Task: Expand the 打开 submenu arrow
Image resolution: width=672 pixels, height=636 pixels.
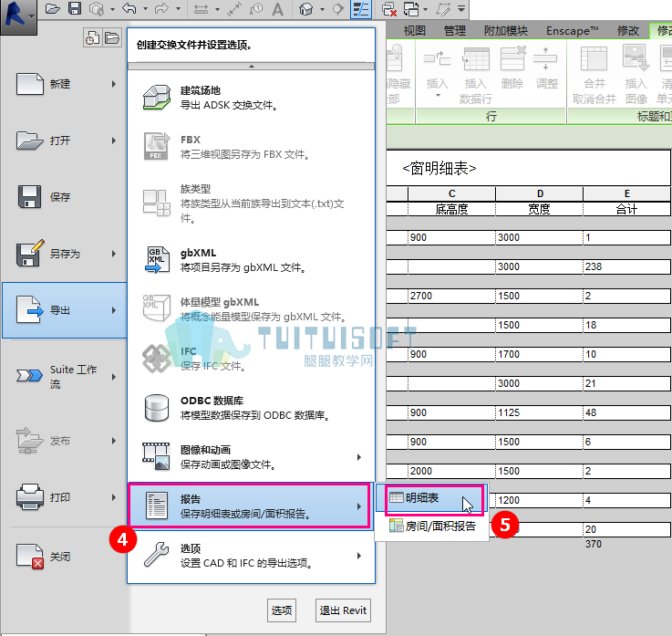Action: coord(114,141)
